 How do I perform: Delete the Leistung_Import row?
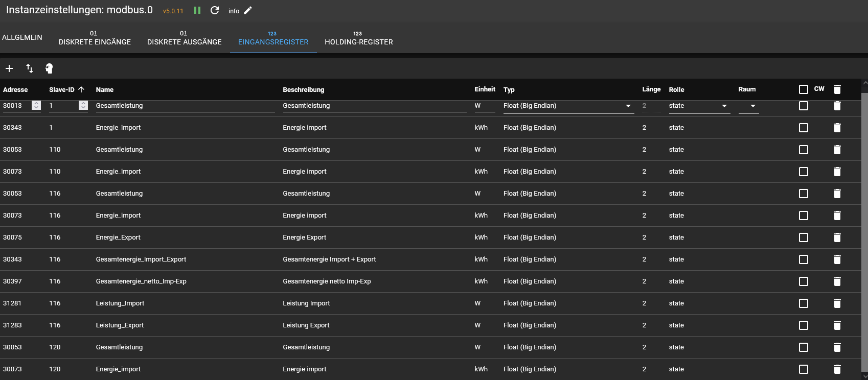pyautogui.click(x=837, y=303)
